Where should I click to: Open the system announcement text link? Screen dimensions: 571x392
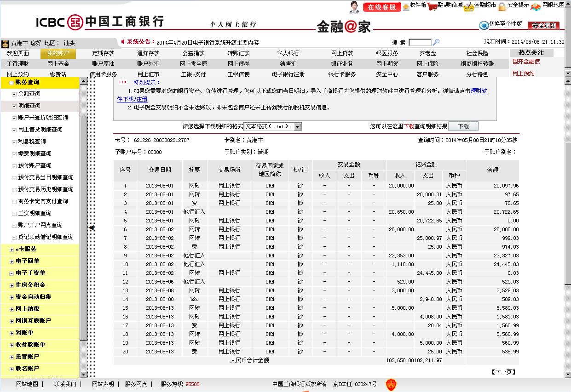click(208, 43)
